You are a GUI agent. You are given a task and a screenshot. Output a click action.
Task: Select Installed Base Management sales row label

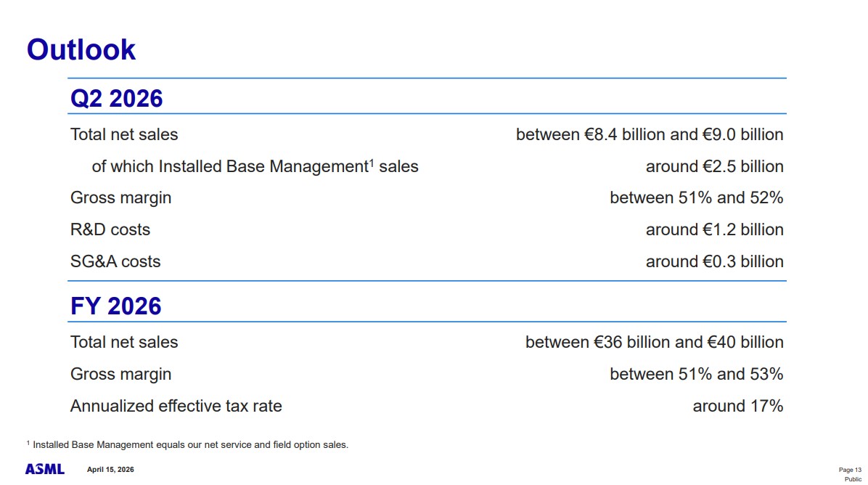pos(255,166)
